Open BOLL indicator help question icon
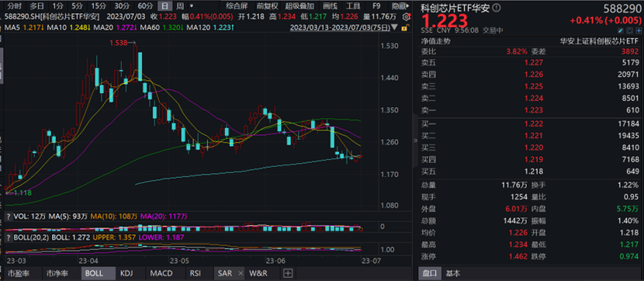 click(8, 237)
